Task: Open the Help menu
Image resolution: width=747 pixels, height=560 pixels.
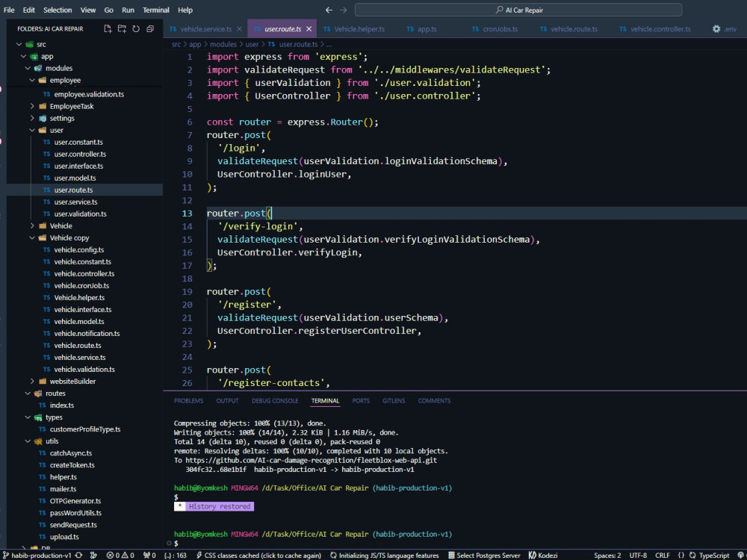Action: tap(185, 10)
